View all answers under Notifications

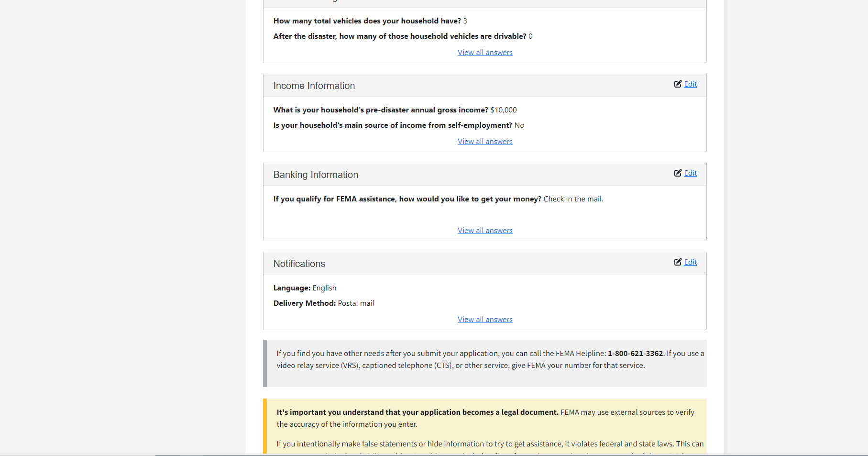coord(485,320)
